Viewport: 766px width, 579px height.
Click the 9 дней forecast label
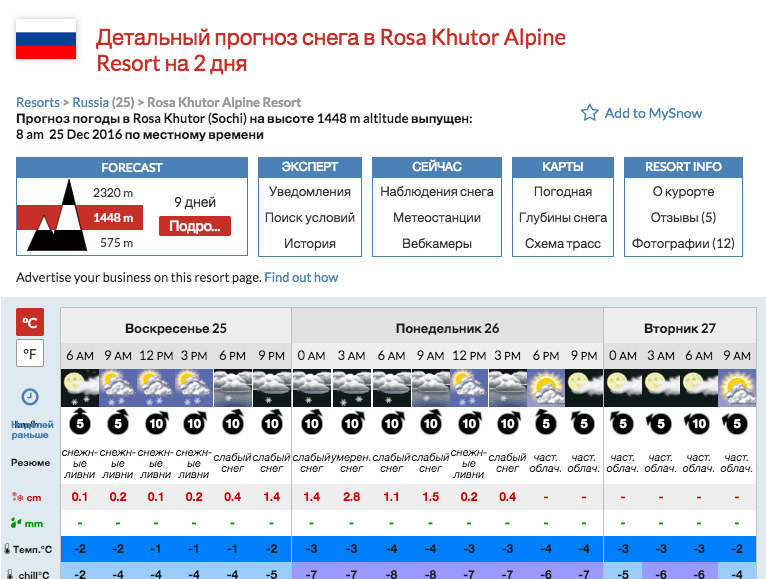click(x=194, y=202)
